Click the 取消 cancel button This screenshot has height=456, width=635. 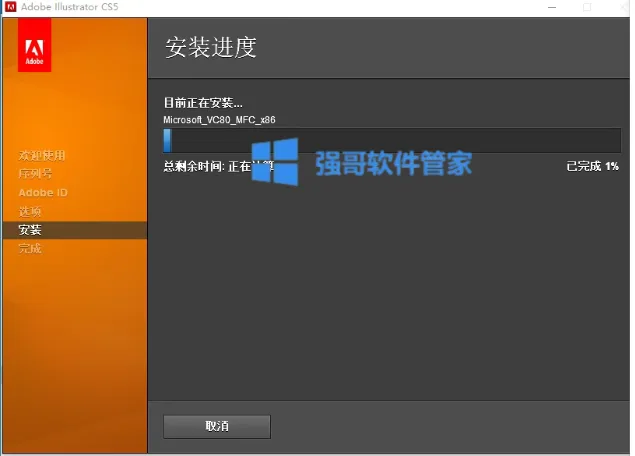pyautogui.click(x=217, y=426)
